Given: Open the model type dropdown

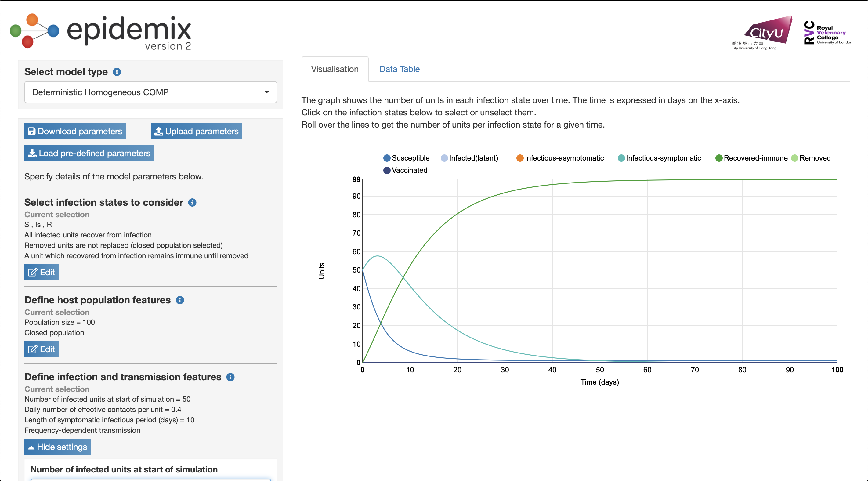Looking at the screenshot, I should point(151,92).
